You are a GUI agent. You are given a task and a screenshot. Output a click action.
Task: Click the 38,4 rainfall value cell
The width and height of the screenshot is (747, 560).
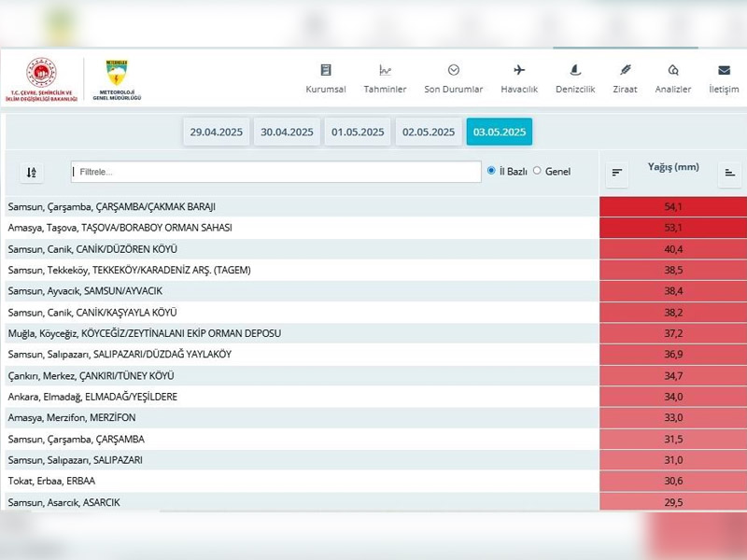673,291
